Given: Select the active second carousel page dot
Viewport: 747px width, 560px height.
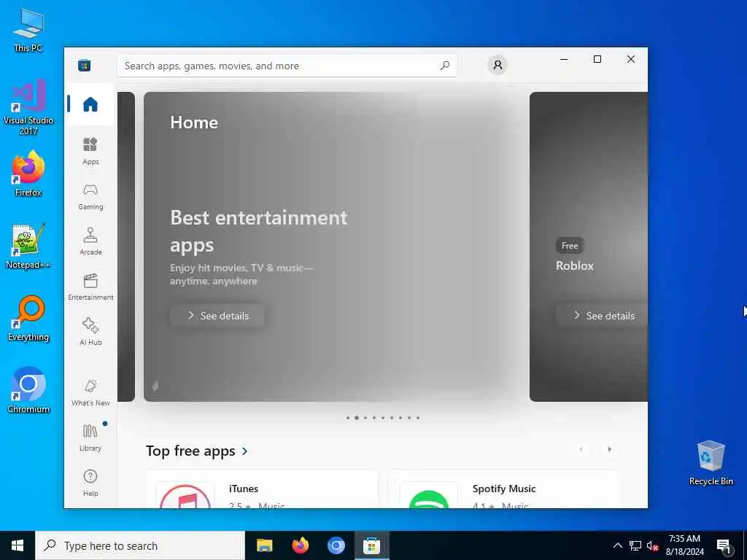Looking at the screenshot, I should click(x=356, y=418).
